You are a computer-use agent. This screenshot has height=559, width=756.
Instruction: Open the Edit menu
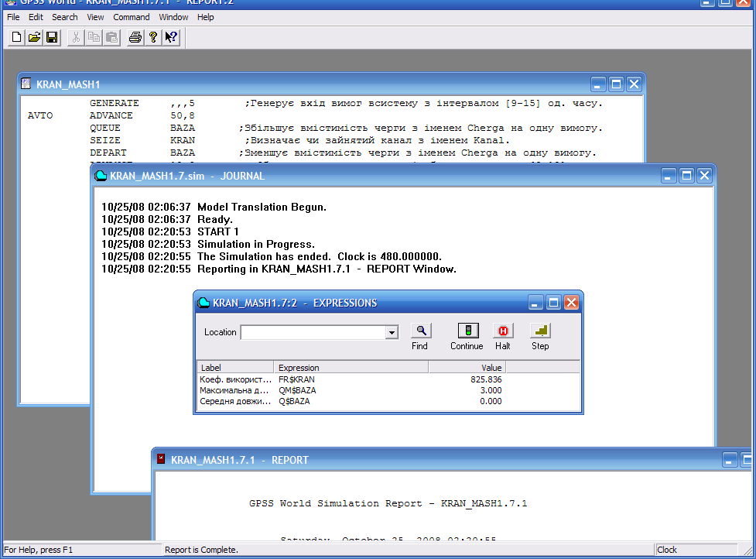click(36, 17)
